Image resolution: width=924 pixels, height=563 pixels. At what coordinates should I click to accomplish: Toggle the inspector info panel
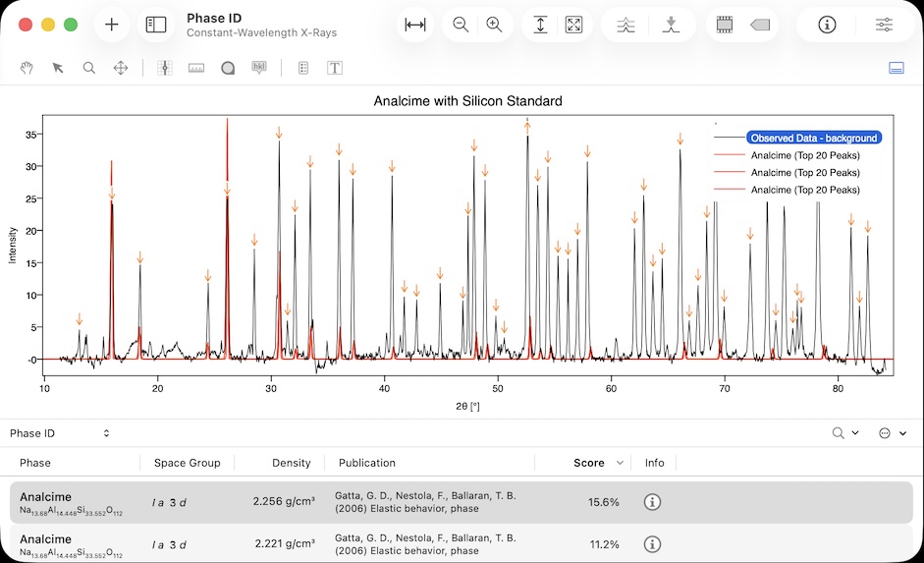827,26
